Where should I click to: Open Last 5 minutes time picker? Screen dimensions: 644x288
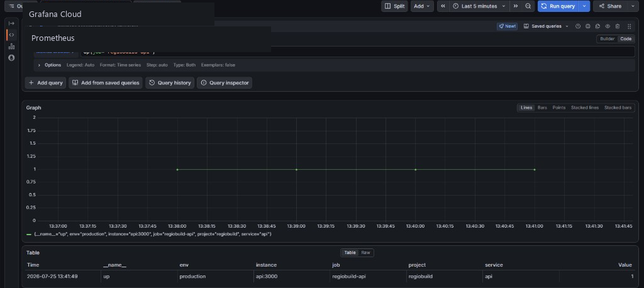pos(478,6)
